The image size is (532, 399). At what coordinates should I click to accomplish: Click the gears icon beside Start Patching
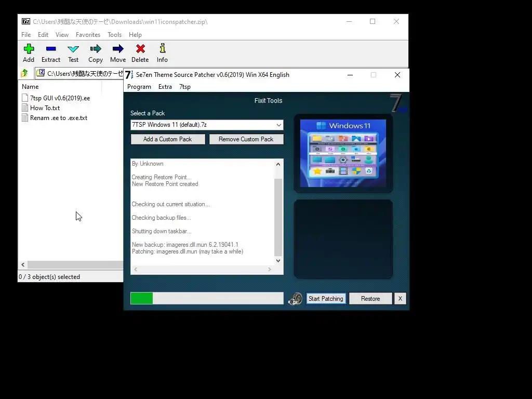pyautogui.click(x=296, y=299)
